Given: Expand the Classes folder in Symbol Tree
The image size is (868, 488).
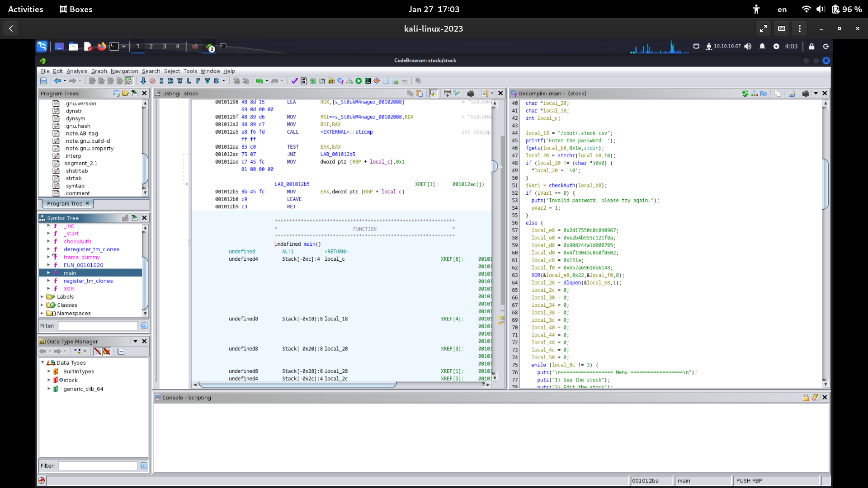Looking at the screenshot, I should (42, 305).
